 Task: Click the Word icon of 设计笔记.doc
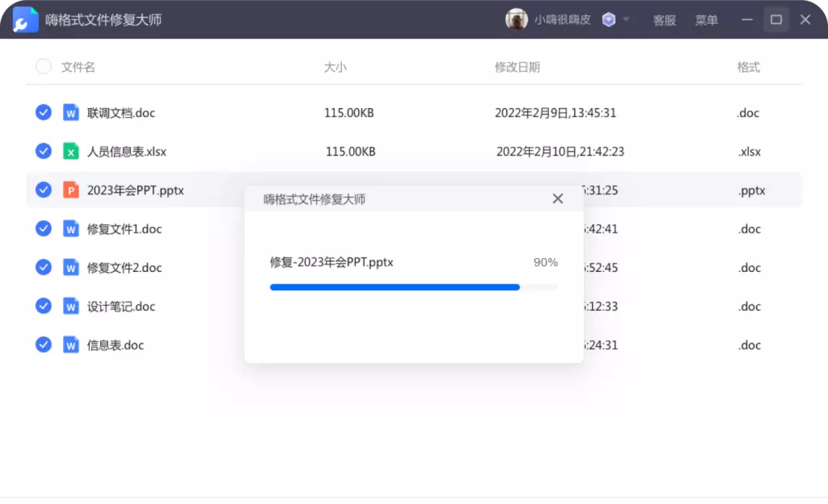click(71, 306)
